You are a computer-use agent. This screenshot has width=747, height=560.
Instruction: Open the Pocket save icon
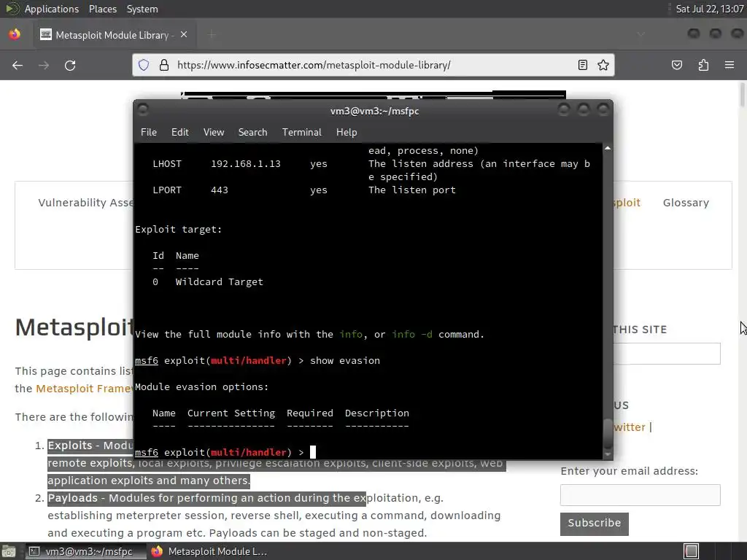(677, 65)
